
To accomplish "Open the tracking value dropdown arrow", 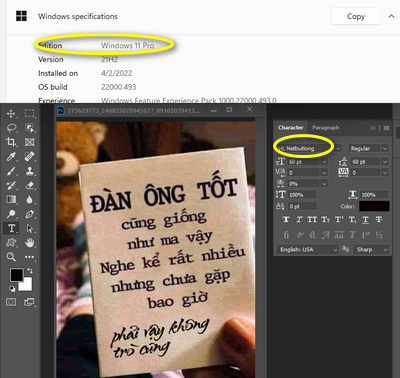I will 385,172.
